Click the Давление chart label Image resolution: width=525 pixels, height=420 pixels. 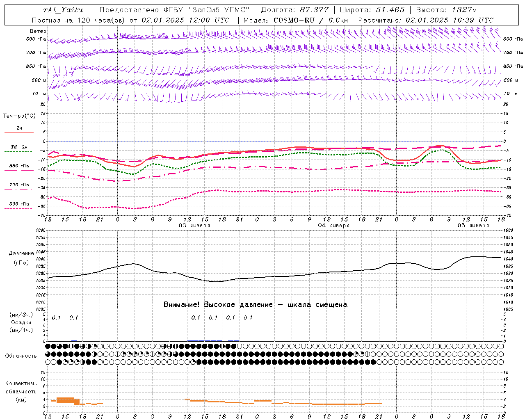21,253
